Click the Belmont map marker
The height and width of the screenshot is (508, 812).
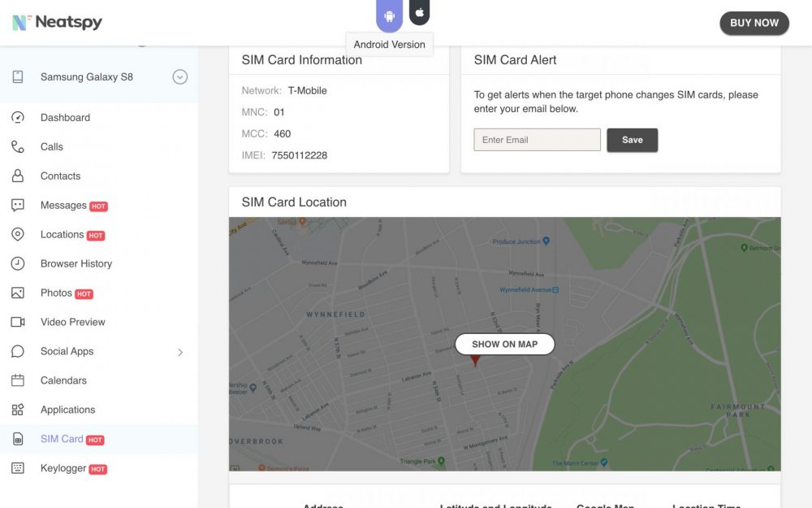pos(744,248)
